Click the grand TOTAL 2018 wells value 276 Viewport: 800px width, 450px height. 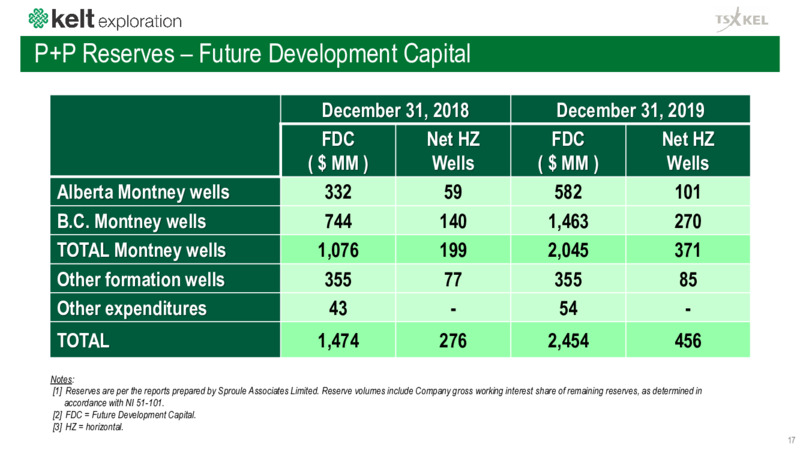(453, 341)
